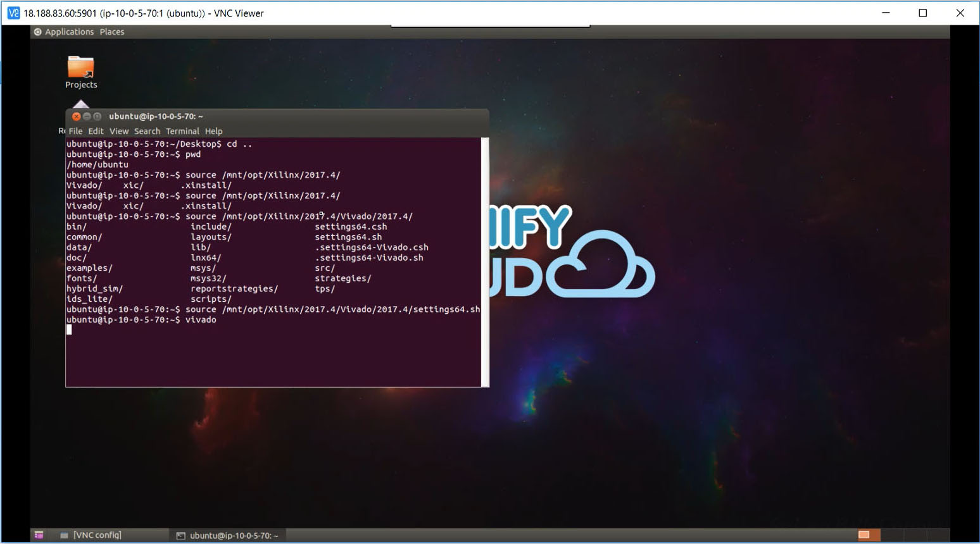
Task: Open the terminal Help menu
Action: 213,131
